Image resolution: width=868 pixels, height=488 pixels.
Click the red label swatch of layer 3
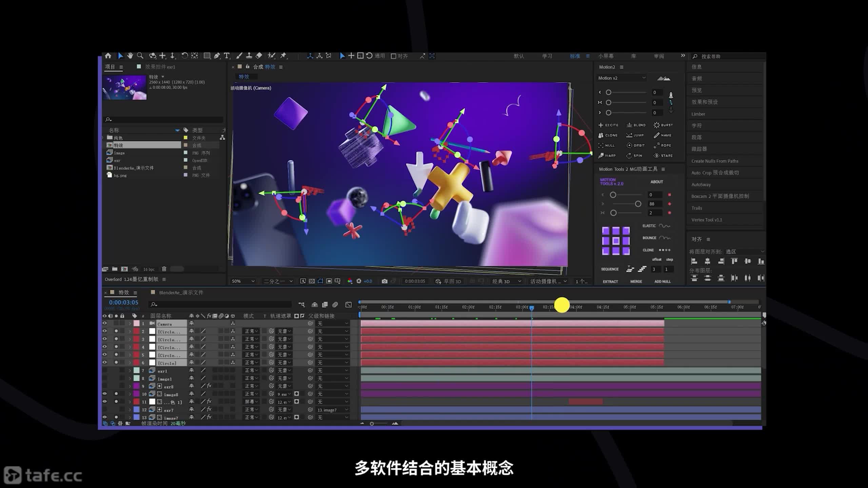click(136, 339)
